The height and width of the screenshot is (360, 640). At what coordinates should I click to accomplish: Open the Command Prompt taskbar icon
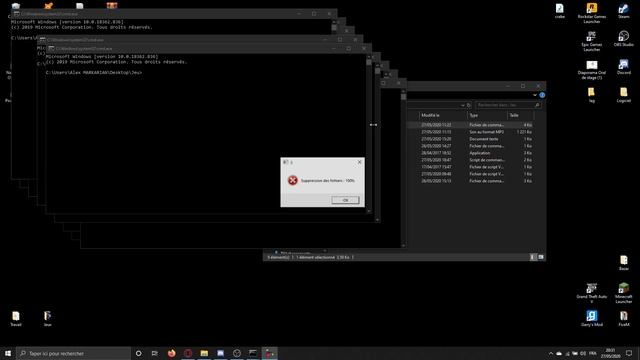(253, 353)
